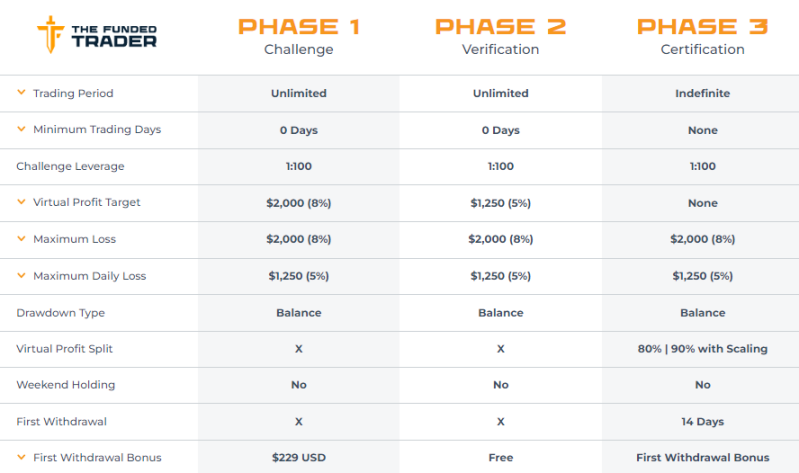Click the 14 Days withdrawal cell
Screen dimensions: 799x473
tap(702, 422)
